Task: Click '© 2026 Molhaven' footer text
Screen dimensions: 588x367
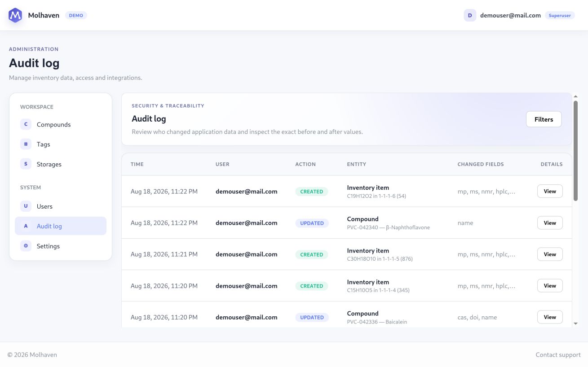Action: pos(32,355)
